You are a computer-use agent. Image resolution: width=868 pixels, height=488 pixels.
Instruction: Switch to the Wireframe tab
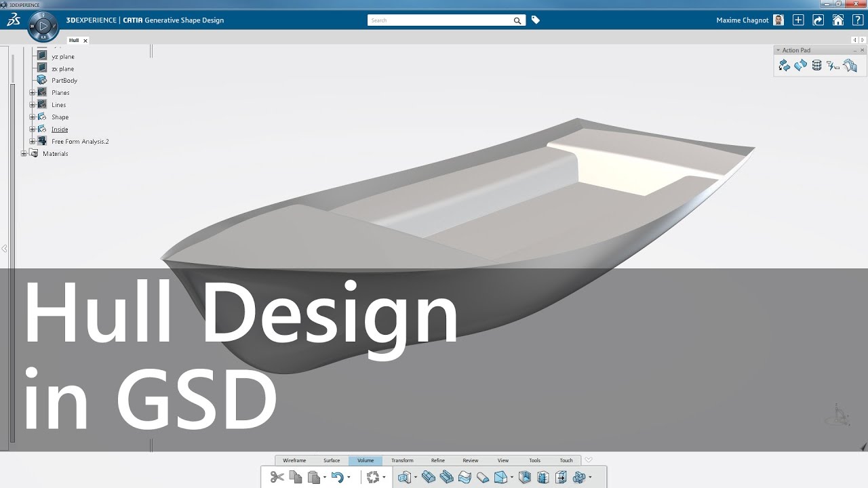coord(294,460)
